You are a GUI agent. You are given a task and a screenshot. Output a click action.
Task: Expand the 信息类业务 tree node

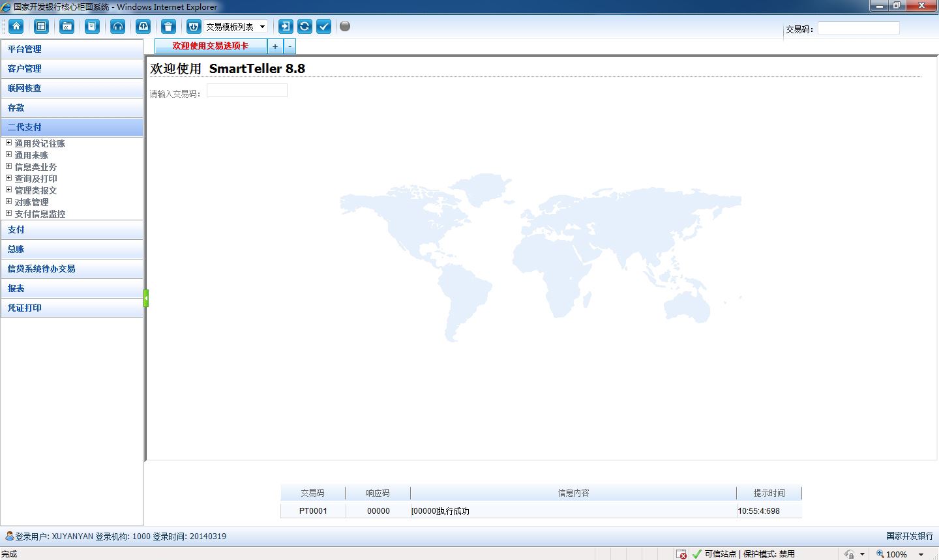click(x=9, y=166)
